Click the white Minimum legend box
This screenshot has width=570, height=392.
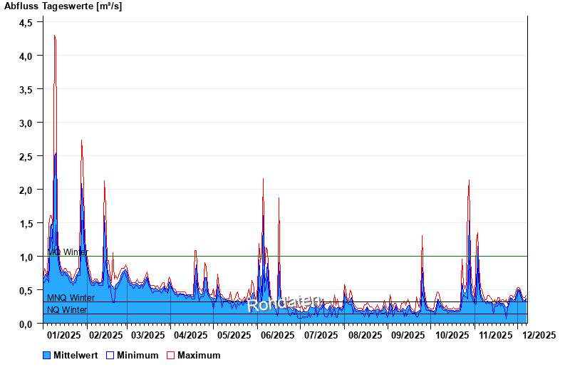[x=110, y=355]
